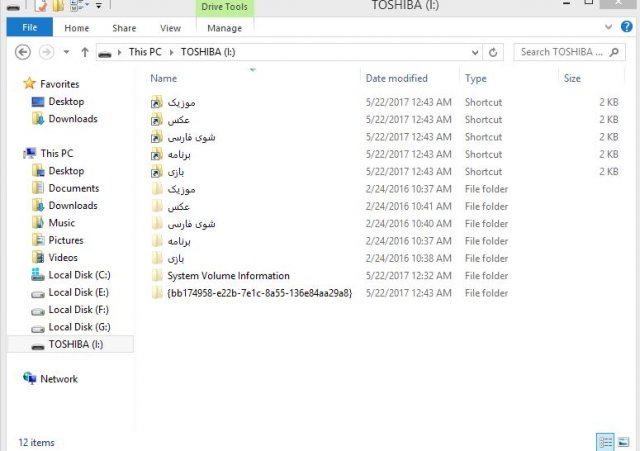This screenshot has height=451, width=640.
Task: Expand the breadcrumb arrow after This PC
Action: [171, 52]
